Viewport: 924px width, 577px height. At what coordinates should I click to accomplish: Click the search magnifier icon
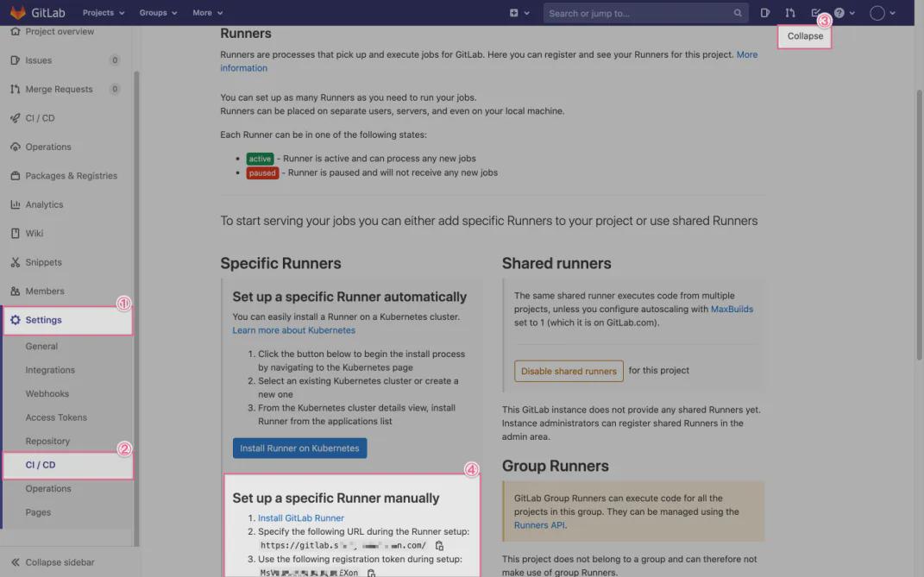(738, 13)
